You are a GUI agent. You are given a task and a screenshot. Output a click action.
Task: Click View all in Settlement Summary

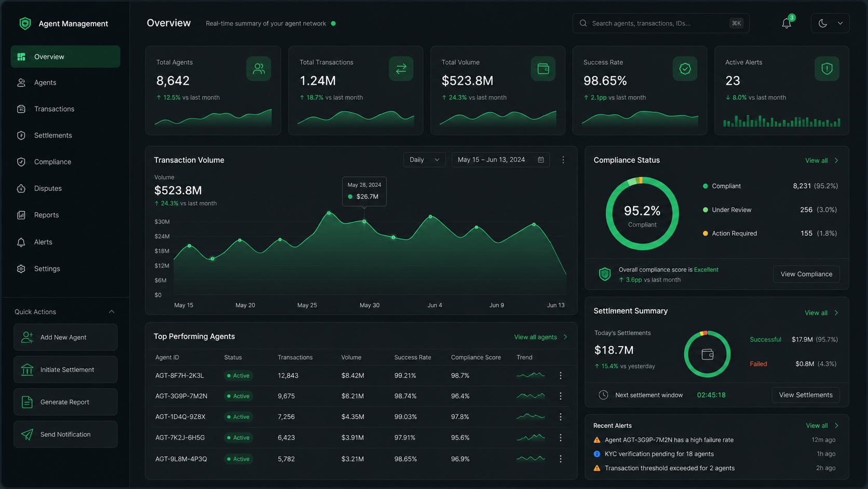pos(821,313)
